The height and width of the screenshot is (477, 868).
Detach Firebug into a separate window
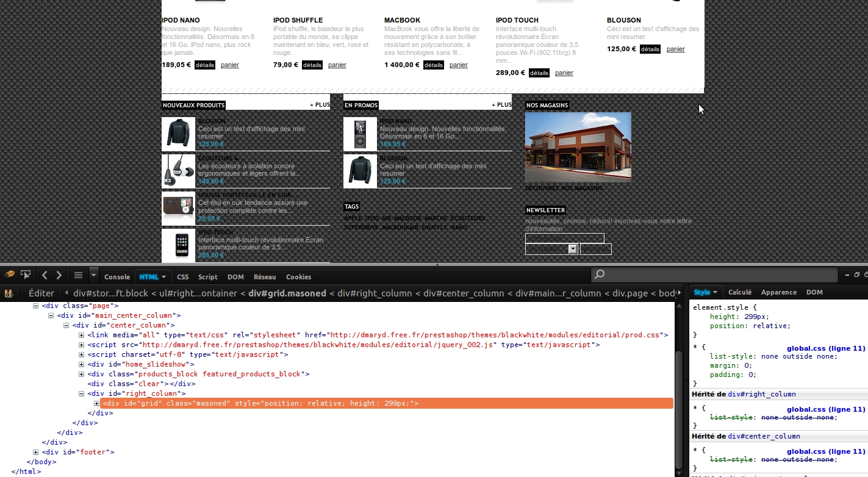coord(856,275)
